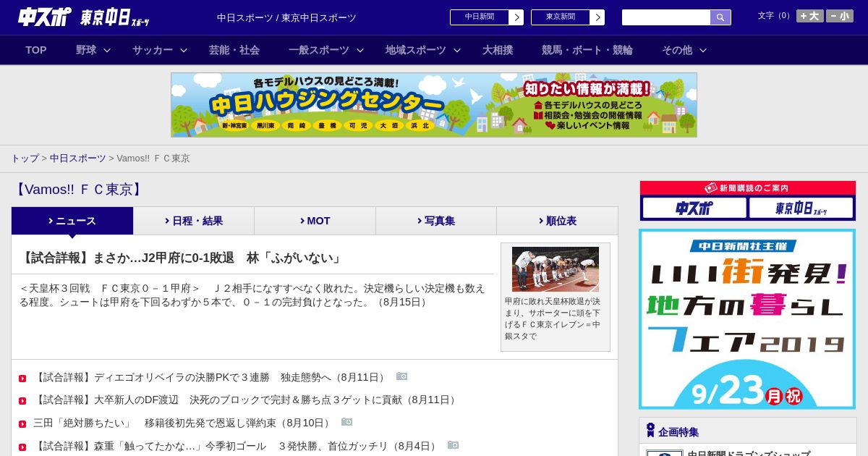Image resolution: width=868 pixels, height=456 pixels.
Task: Increase font size with ＋大 button
Action: pos(809,16)
